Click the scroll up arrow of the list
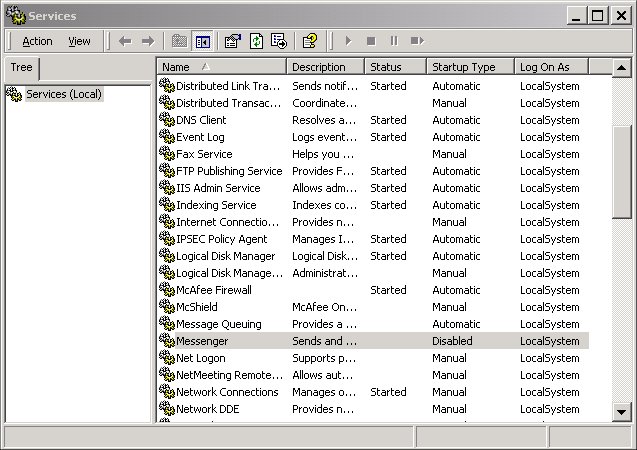 [622, 67]
